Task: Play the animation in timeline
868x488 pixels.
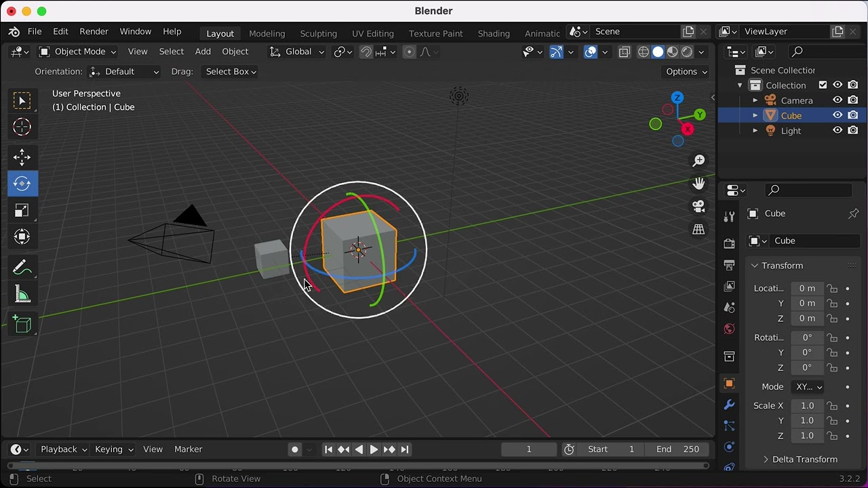Action: [x=374, y=449]
